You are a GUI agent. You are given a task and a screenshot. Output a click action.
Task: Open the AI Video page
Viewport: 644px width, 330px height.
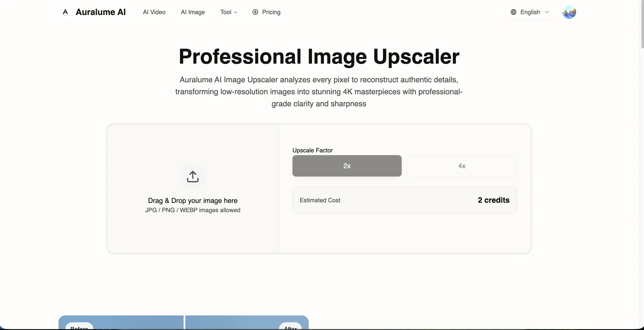(x=154, y=12)
